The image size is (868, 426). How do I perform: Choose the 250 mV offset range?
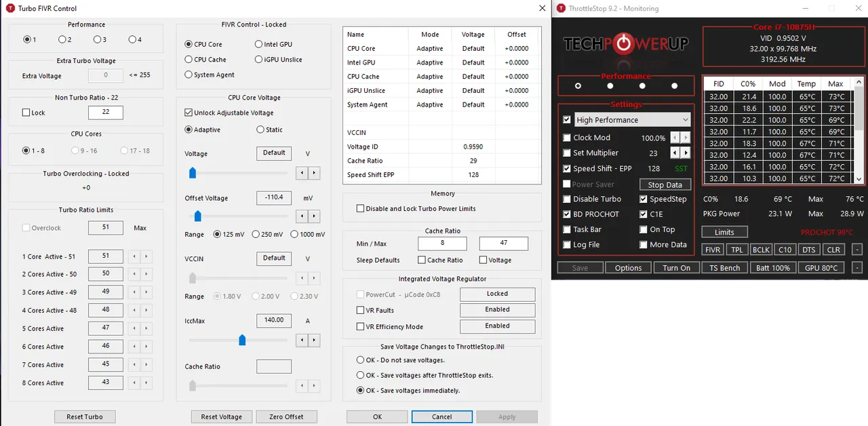pos(256,234)
